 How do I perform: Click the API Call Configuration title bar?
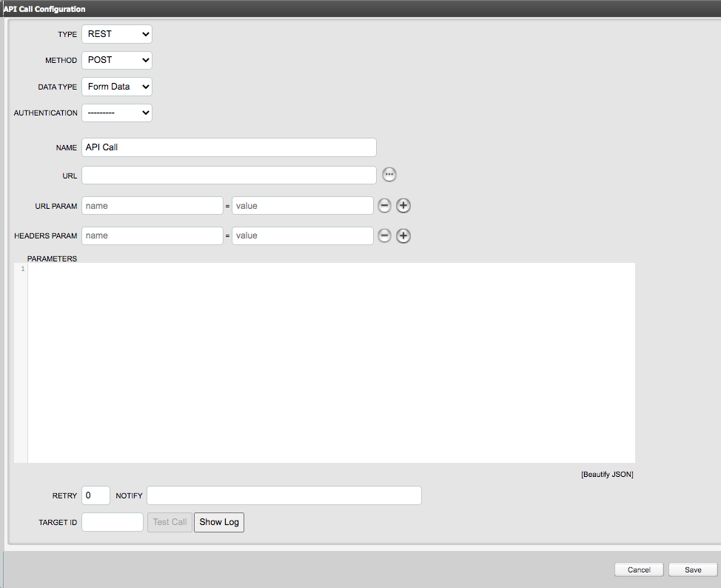(x=360, y=9)
